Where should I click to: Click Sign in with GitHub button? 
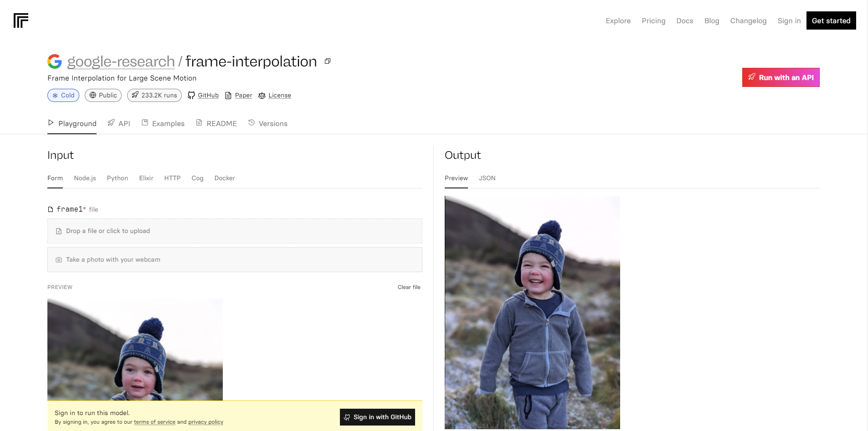point(377,417)
